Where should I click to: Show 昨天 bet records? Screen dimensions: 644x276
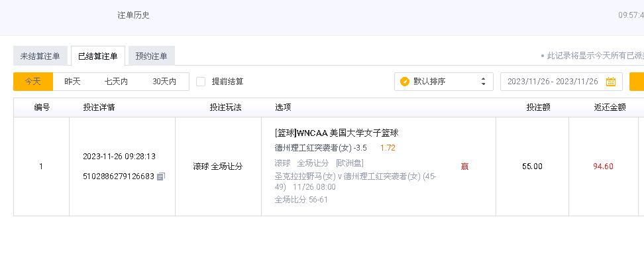tap(72, 82)
